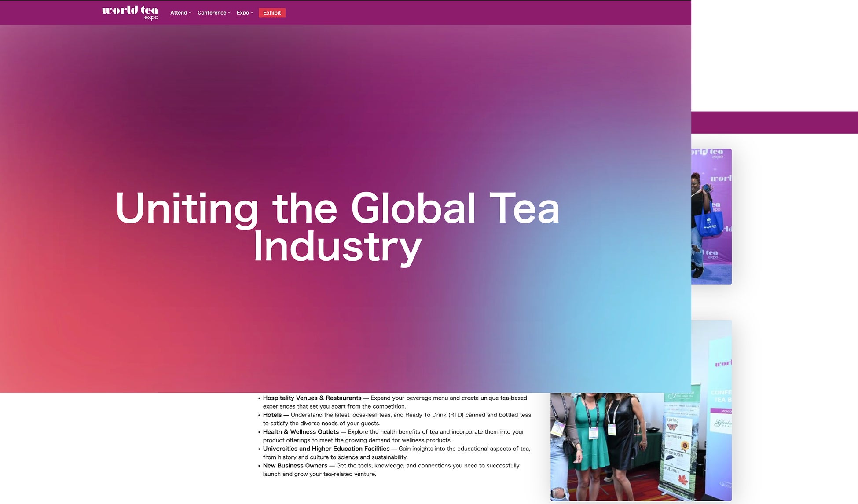Open photo of woman holding blue tote bag
The image size is (858, 504).
711,216
